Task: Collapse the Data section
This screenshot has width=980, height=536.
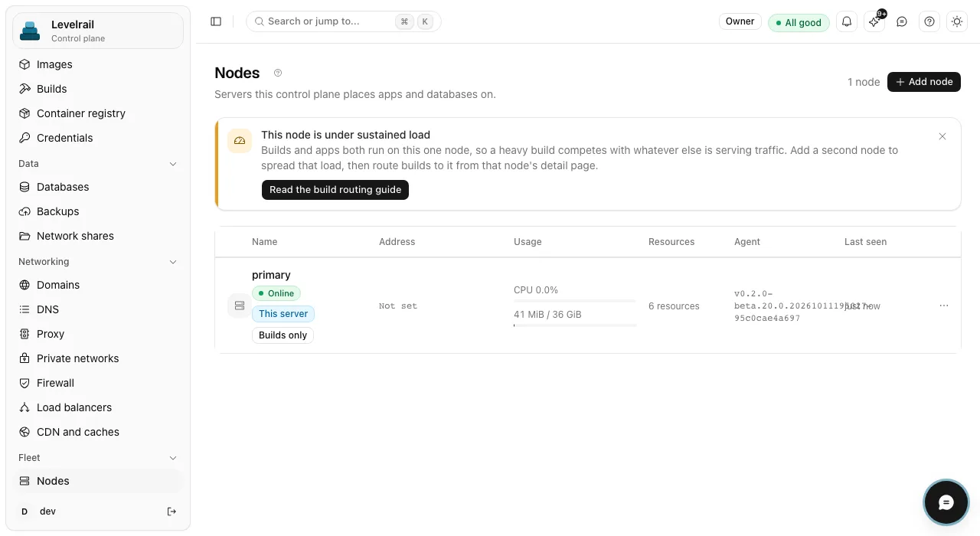Action: [x=98, y=164]
